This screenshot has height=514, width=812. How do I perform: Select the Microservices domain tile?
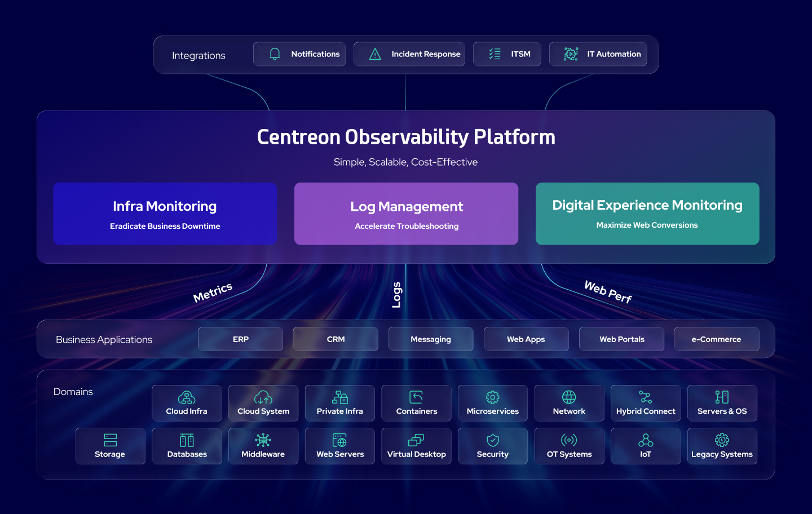[x=492, y=404]
